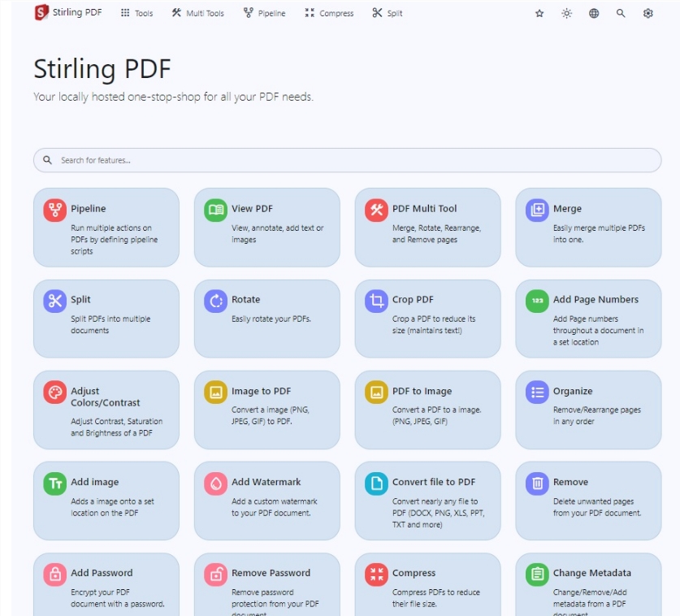Image resolution: width=680 pixels, height=616 pixels.
Task: Open the Add Page Numbers card title
Action: 596,299
